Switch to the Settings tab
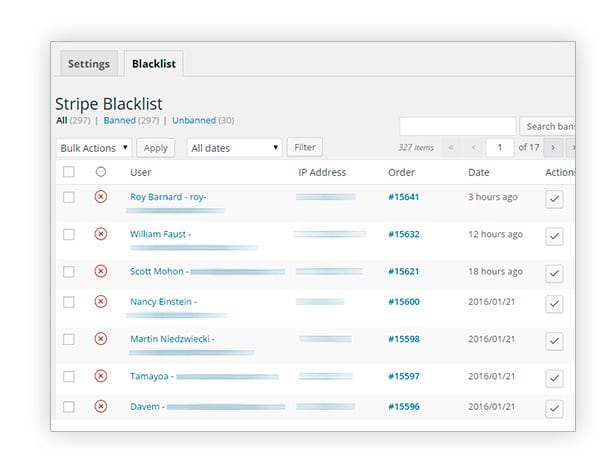Screen dimensions: 600x475 point(89,64)
